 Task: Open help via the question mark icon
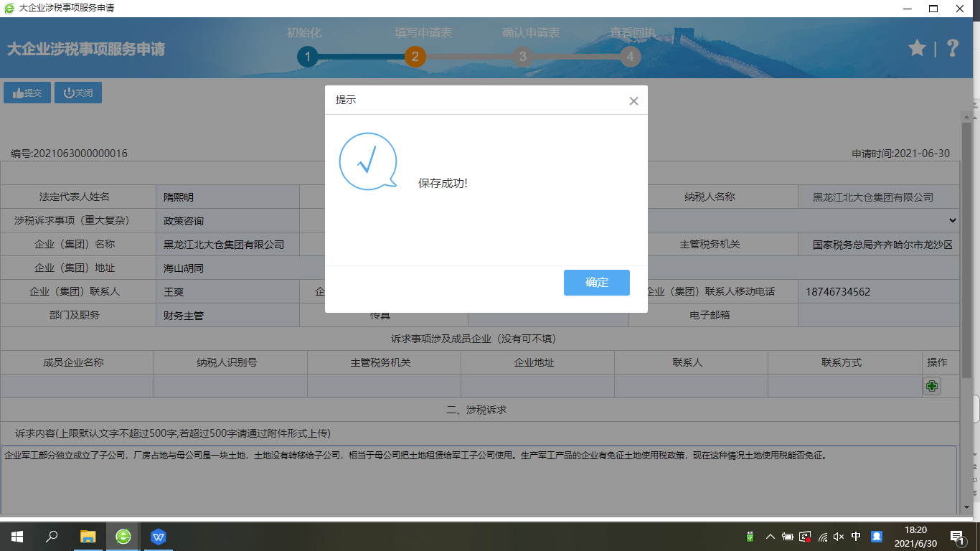click(952, 48)
